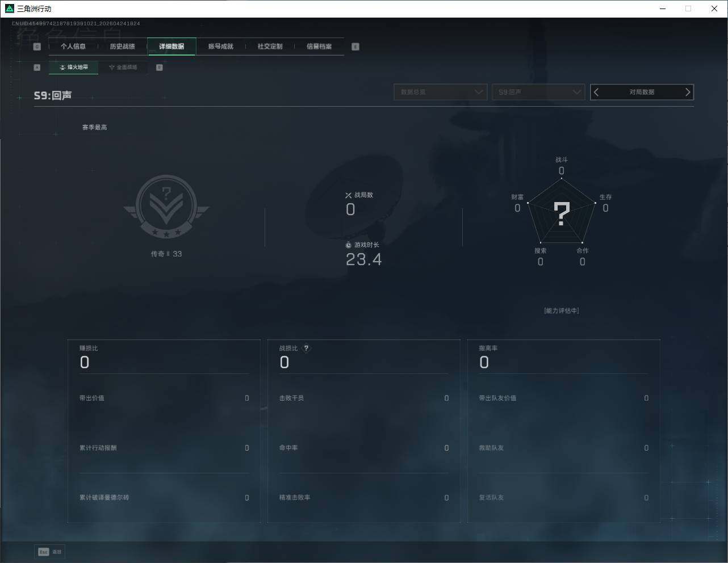Open the 数据总览 dropdown
Image resolution: width=728 pixels, height=563 pixels.
pyautogui.click(x=440, y=92)
